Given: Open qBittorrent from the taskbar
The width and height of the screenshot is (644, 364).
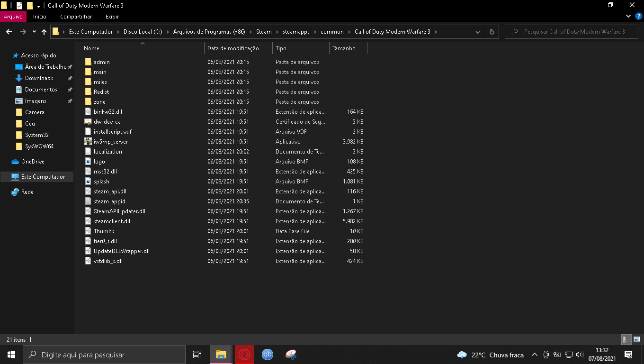Looking at the screenshot, I should [x=268, y=355].
